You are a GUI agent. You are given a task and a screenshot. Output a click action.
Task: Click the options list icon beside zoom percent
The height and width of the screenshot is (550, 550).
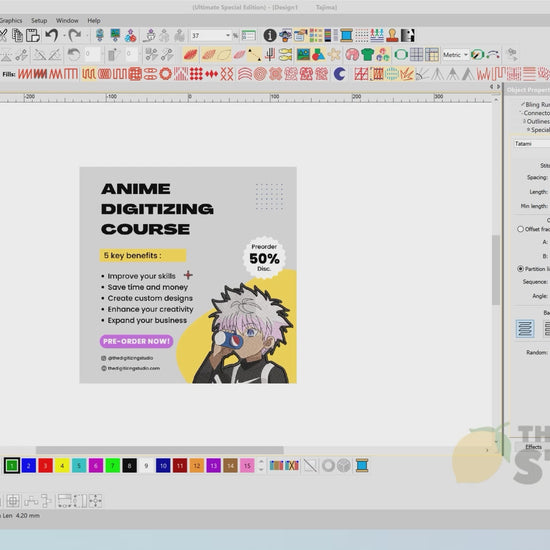click(x=249, y=35)
